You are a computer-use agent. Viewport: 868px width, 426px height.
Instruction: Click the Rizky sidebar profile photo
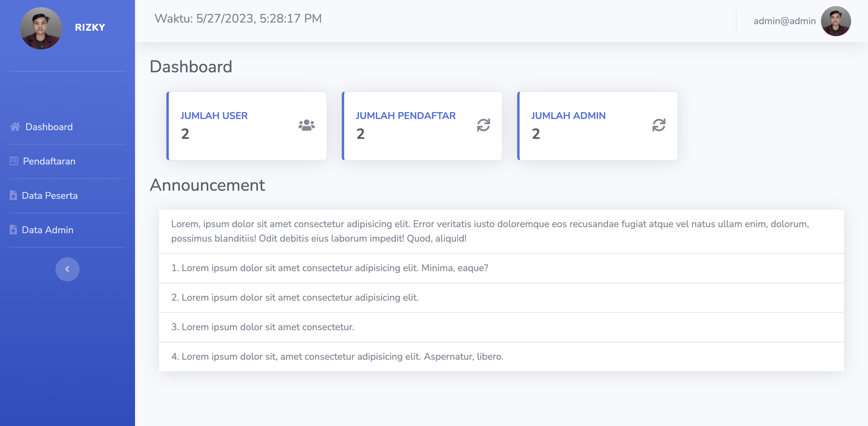(x=41, y=28)
